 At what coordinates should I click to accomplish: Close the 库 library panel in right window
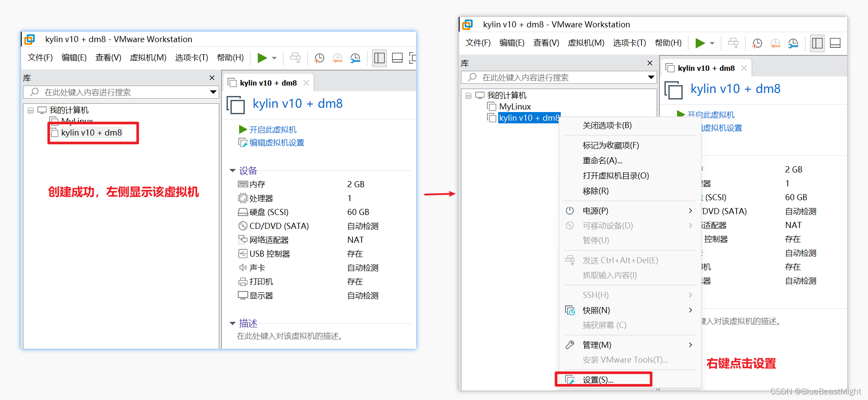click(650, 63)
